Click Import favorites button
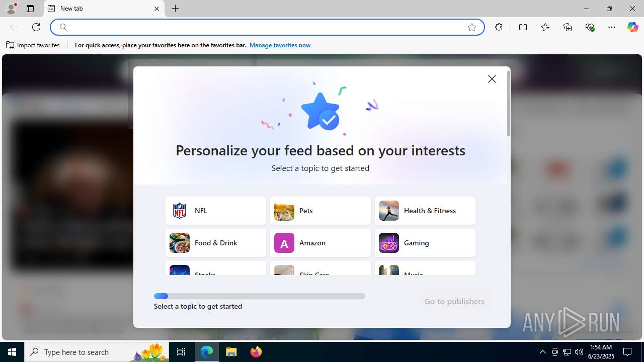Image resolution: width=644 pixels, height=362 pixels. coord(33,45)
